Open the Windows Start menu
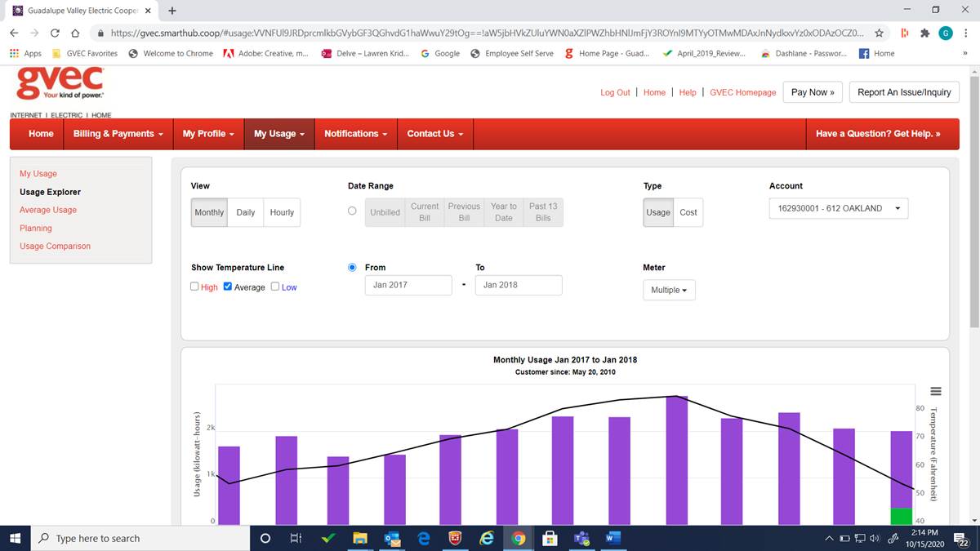 15,538
